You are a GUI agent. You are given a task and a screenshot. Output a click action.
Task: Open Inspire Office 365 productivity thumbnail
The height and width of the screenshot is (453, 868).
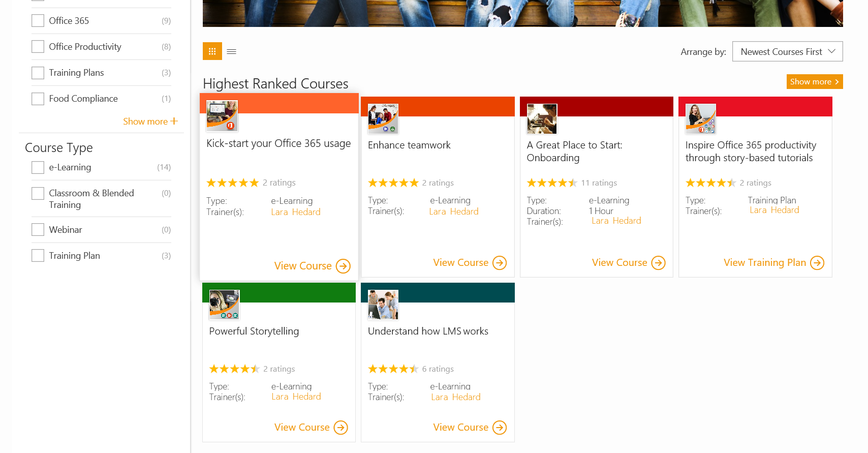point(701,119)
